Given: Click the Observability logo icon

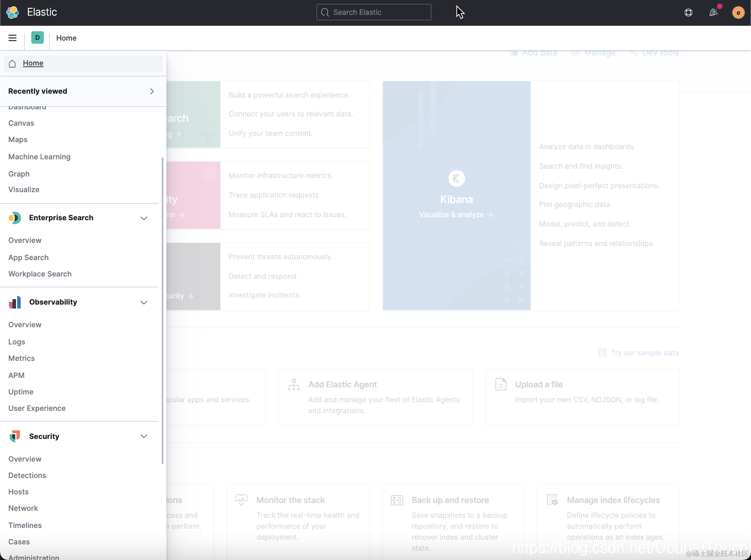Looking at the screenshot, I should [x=15, y=302].
